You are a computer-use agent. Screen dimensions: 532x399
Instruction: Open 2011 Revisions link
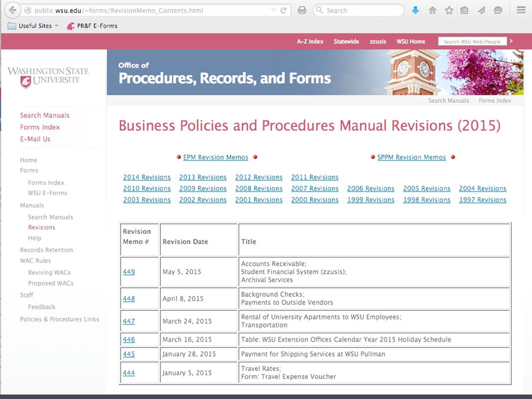point(315,177)
